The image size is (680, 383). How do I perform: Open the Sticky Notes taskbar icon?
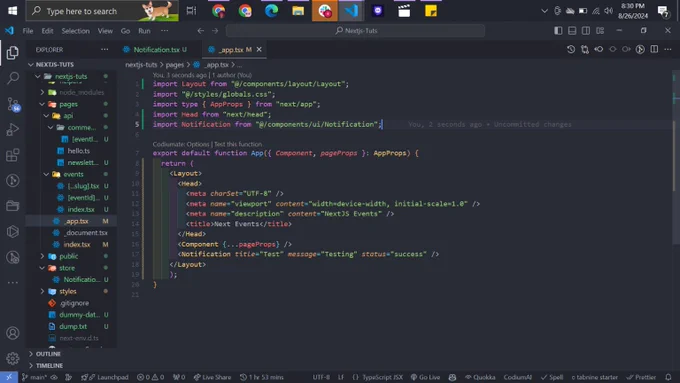[431, 11]
